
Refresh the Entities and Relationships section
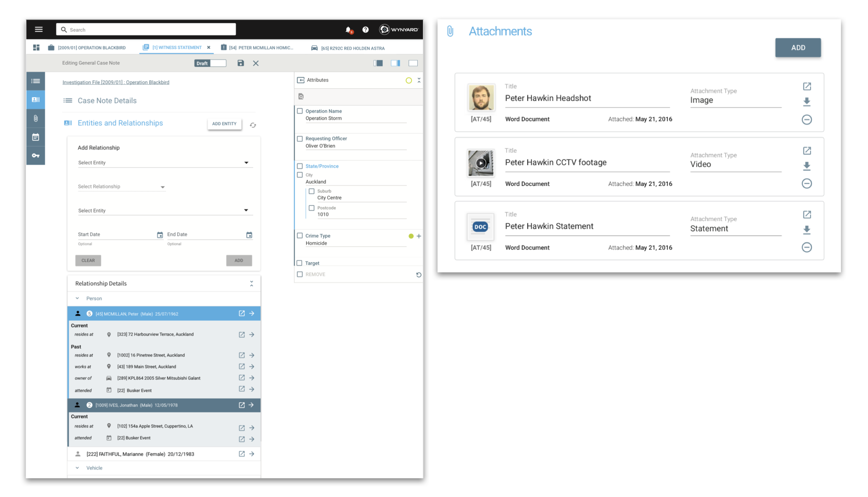click(x=253, y=125)
